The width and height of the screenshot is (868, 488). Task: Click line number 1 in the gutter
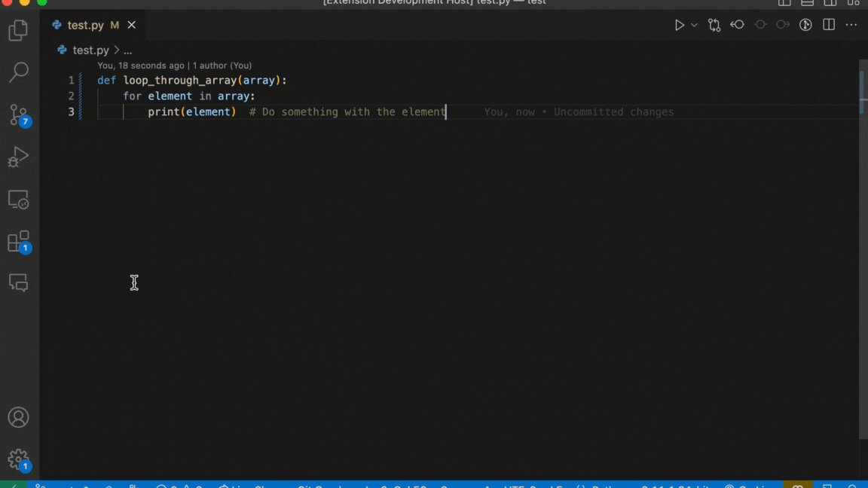point(71,81)
